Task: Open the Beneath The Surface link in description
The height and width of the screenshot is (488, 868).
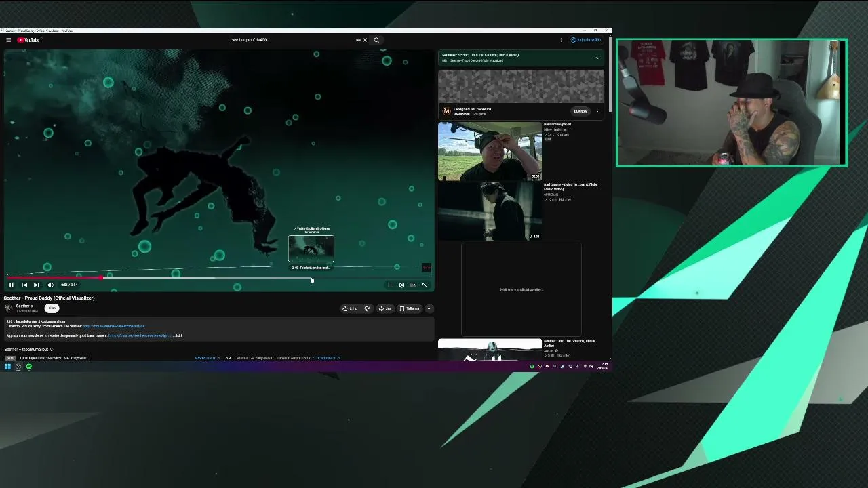Action: coord(114,327)
